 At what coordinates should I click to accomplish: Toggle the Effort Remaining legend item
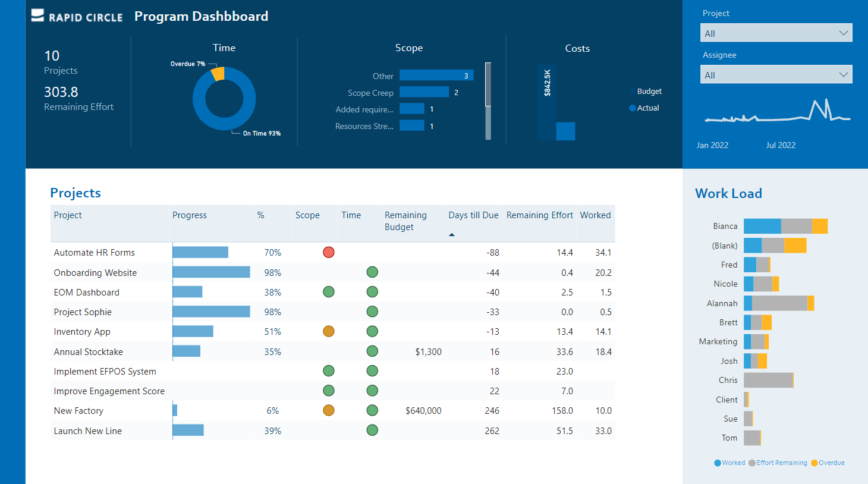778,463
